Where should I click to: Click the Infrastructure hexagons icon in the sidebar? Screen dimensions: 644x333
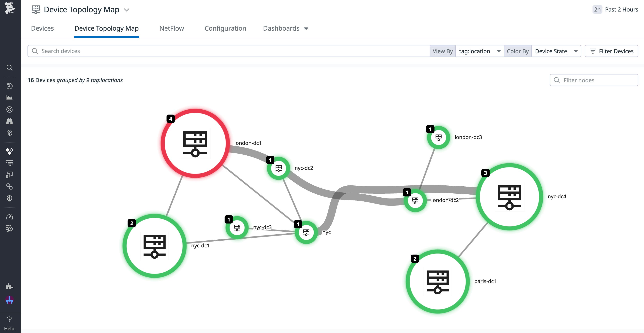pyautogui.click(x=10, y=151)
